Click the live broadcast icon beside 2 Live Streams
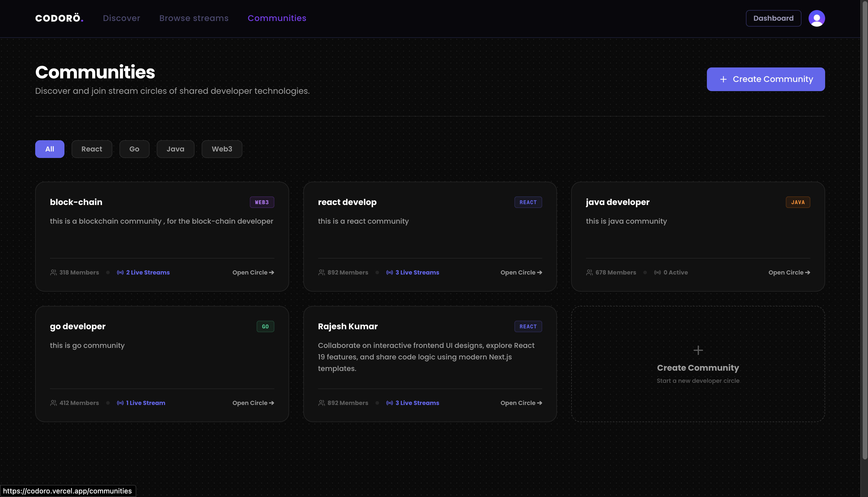Screen dimensions: 868x497 (x=120, y=272)
